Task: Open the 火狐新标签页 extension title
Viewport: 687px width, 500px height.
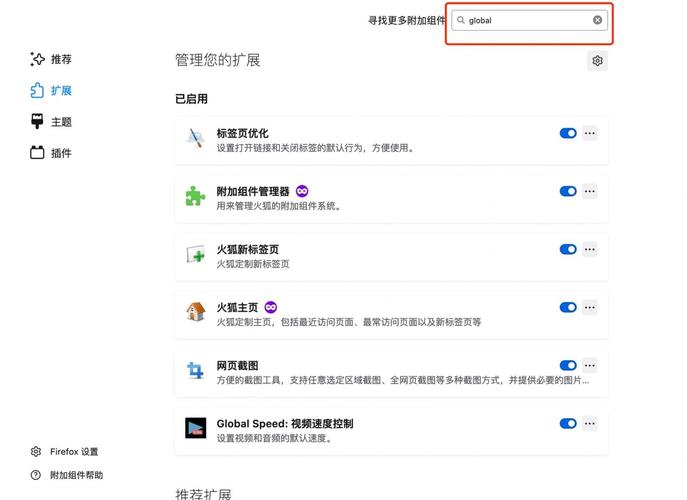Action: tap(248, 249)
